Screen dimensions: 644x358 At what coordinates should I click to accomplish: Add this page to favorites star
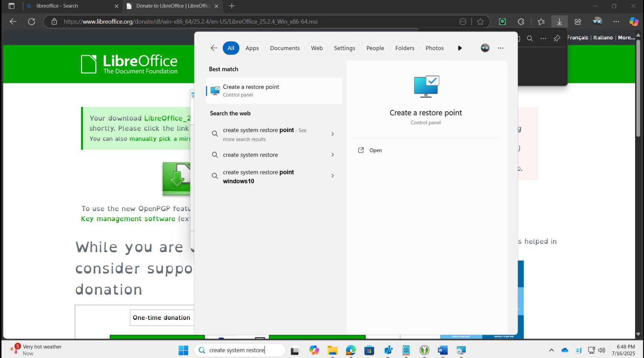point(480,22)
